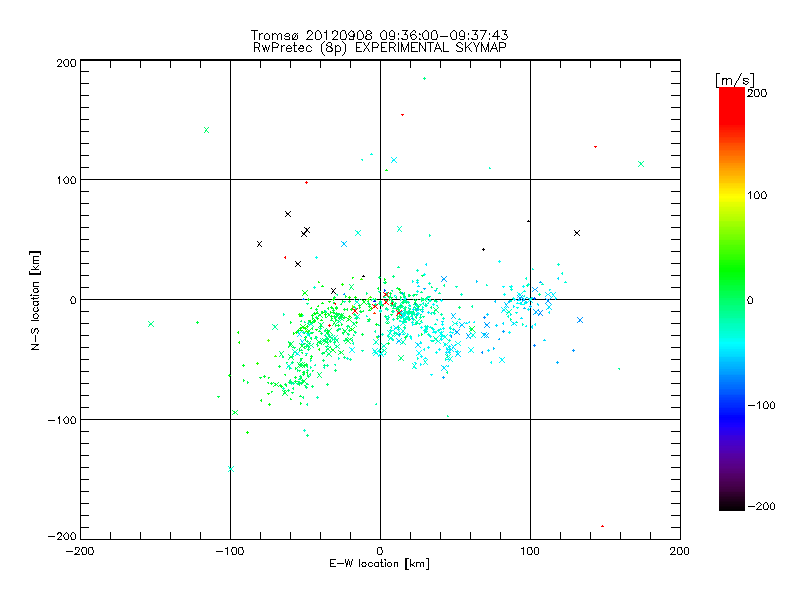Click the y-axis tick label "-200"
The width and height of the screenshot is (800, 600).
62,536
